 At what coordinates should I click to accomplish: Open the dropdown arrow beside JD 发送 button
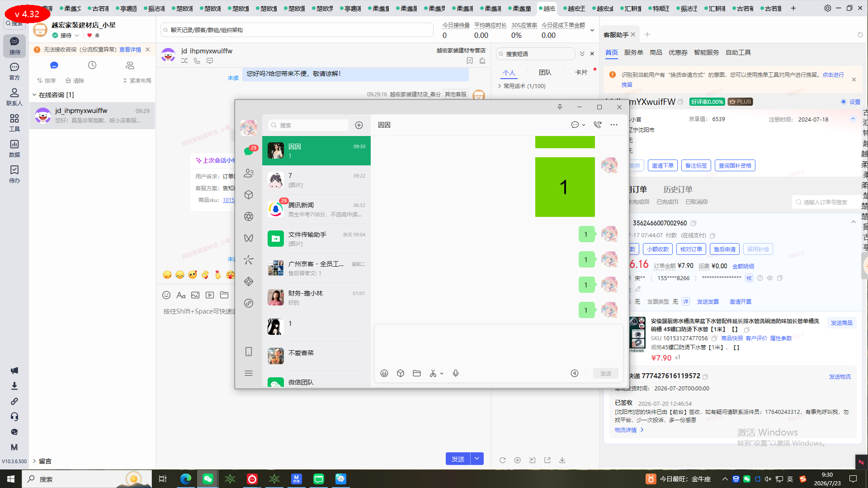(477, 459)
